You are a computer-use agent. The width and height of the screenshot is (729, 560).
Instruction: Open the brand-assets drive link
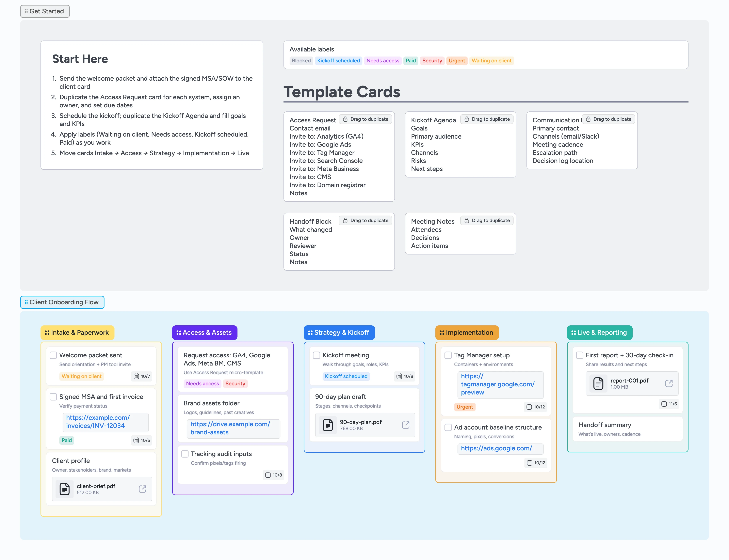230,428
